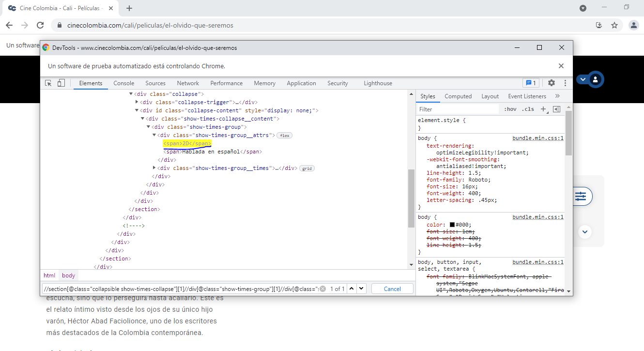The image size is (644, 351).
Task: Clear the XPath search field
Action: [322, 289]
